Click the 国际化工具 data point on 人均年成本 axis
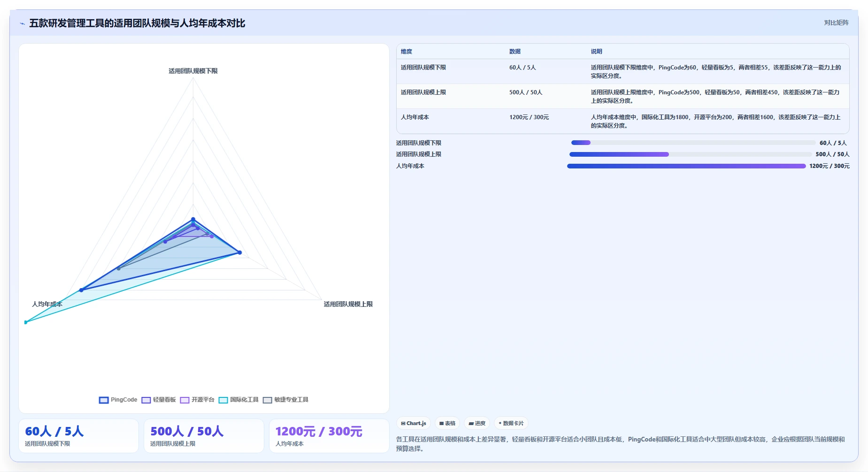This screenshot has width=868, height=472. pyautogui.click(x=26, y=322)
